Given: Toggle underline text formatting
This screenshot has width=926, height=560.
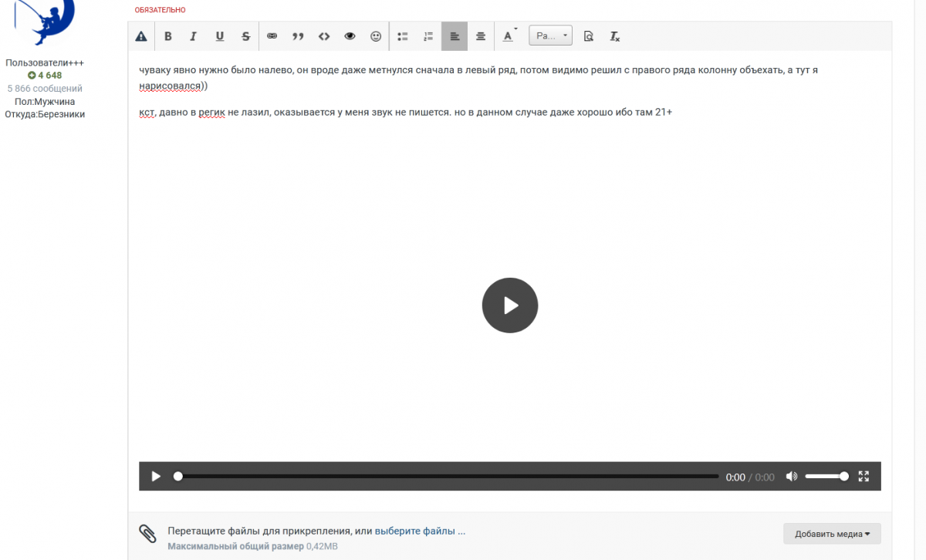Looking at the screenshot, I should pyautogui.click(x=220, y=36).
